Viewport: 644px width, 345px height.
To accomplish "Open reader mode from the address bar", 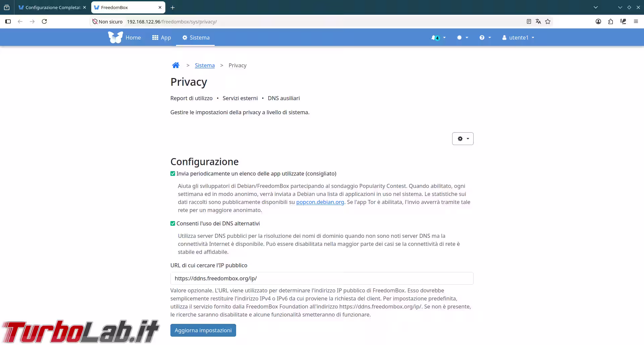I will [529, 21].
